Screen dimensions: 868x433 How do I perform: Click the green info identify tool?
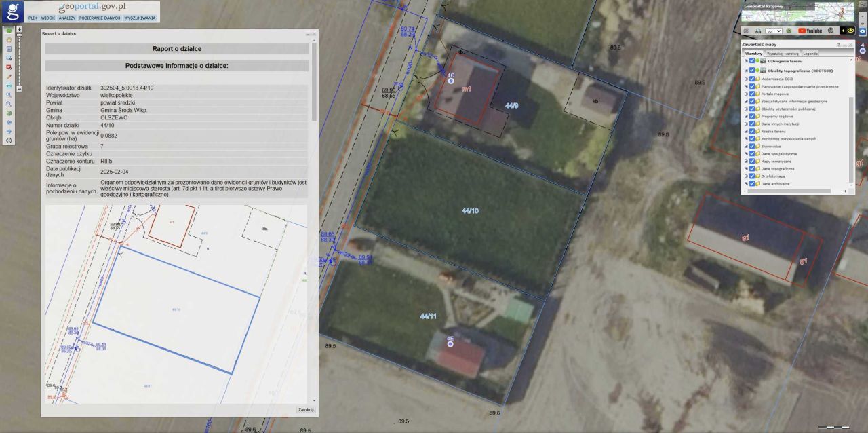(9, 31)
